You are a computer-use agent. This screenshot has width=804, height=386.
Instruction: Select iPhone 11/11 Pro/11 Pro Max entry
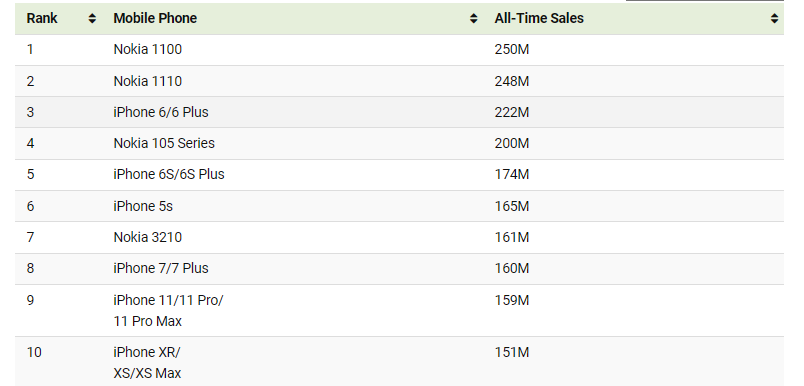tap(168, 311)
